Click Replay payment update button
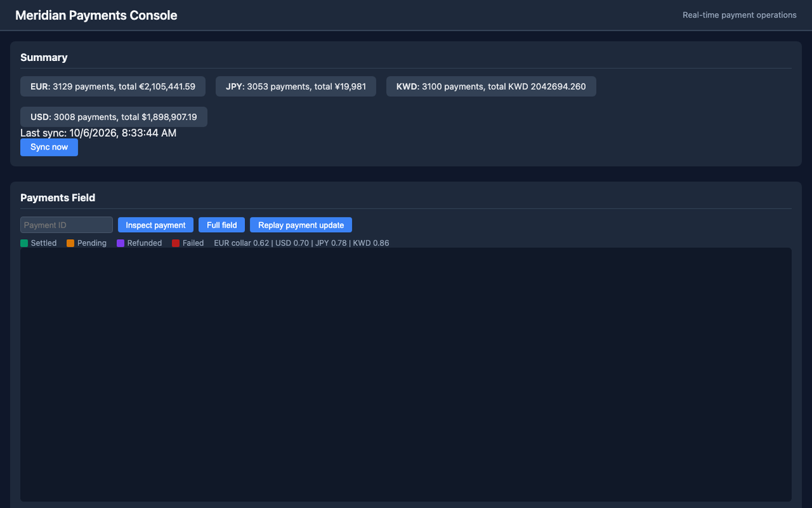This screenshot has width=812, height=508. [301, 225]
